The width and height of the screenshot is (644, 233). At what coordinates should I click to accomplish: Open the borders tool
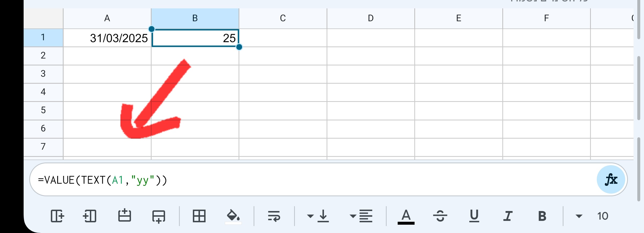[x=199, y=216]
